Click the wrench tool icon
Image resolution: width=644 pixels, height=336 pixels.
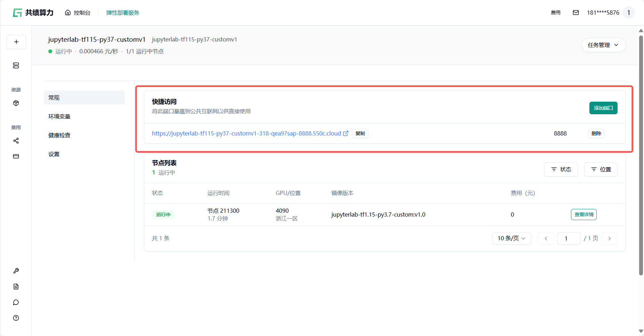(x=16, y=271)
